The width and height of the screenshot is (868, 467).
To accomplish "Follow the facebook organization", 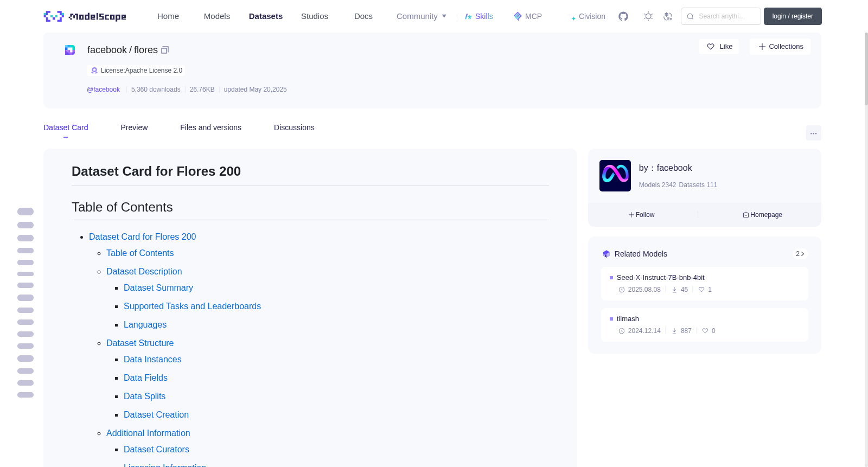I will [642, 215].
